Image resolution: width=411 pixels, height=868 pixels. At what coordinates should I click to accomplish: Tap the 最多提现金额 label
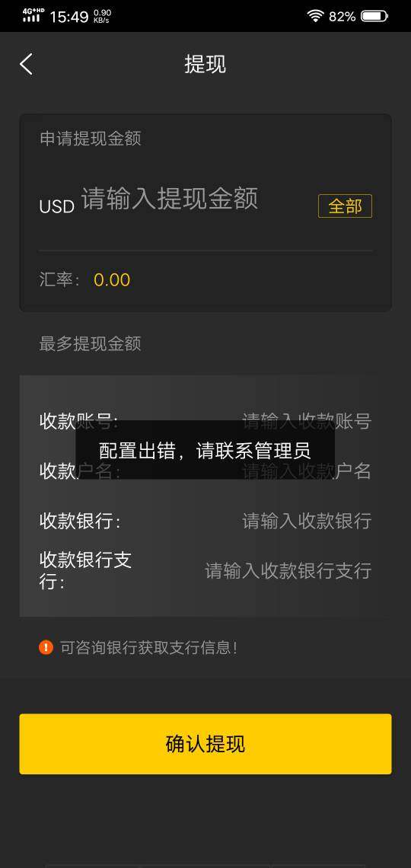pyautogui.click(x=90, y=343)
